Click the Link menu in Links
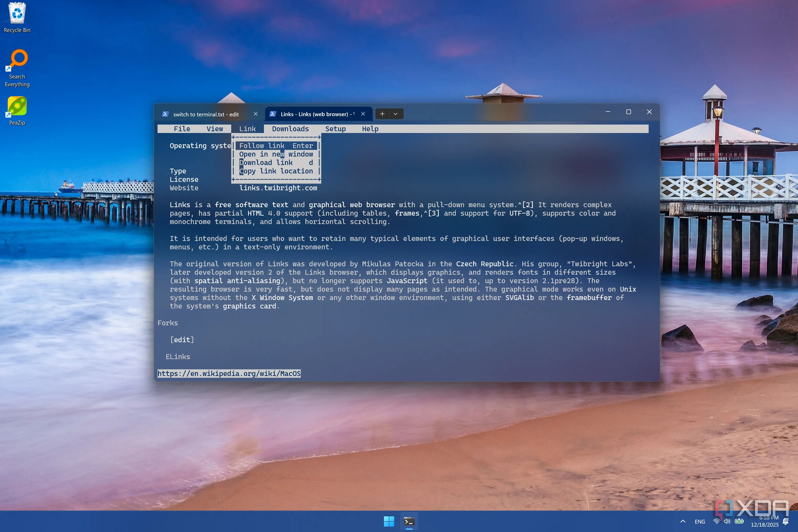This screenshot has width=798, height=532. [247, 129]
